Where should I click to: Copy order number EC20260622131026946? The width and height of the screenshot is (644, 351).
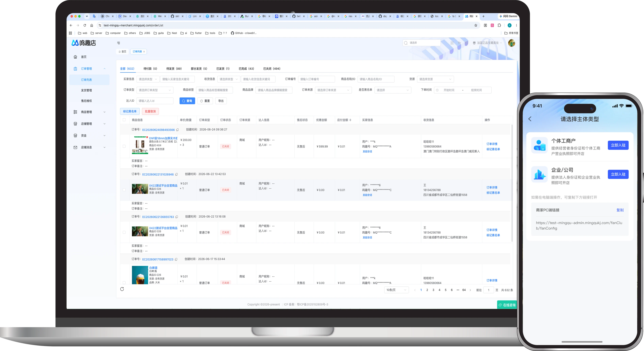176,174
